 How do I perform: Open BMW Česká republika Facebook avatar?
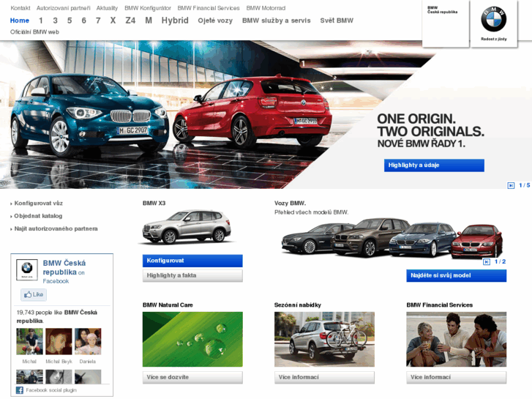click(x=27, y=270)
